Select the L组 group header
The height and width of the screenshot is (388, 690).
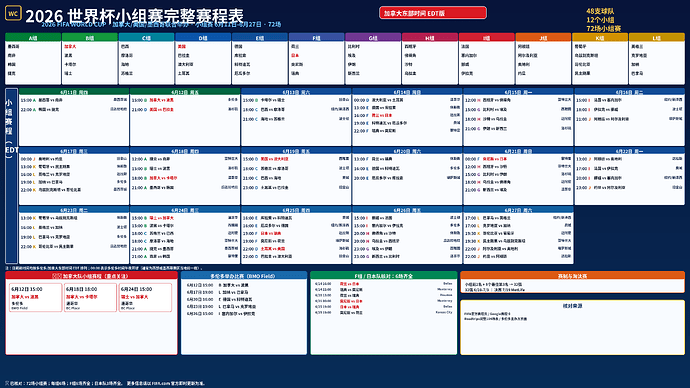(657, 38)
